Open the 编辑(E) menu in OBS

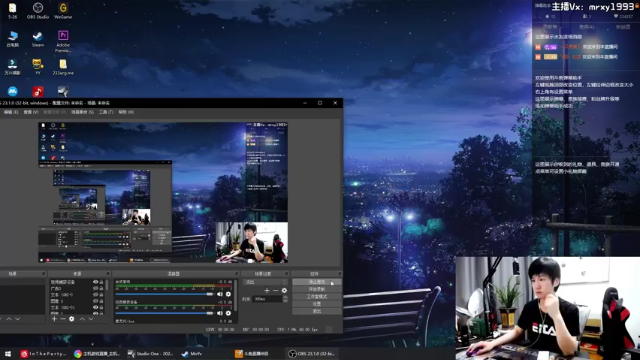tap(11, 112)
